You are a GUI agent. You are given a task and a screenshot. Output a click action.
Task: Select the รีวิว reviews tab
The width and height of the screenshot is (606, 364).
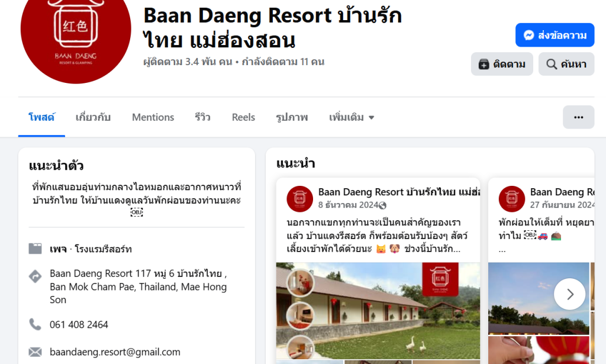tap(202, 117)
